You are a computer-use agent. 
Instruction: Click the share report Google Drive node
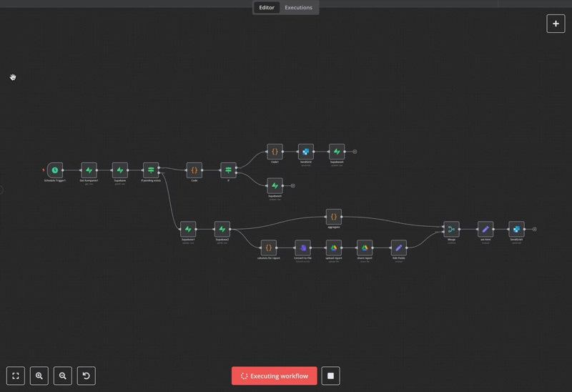365,248
